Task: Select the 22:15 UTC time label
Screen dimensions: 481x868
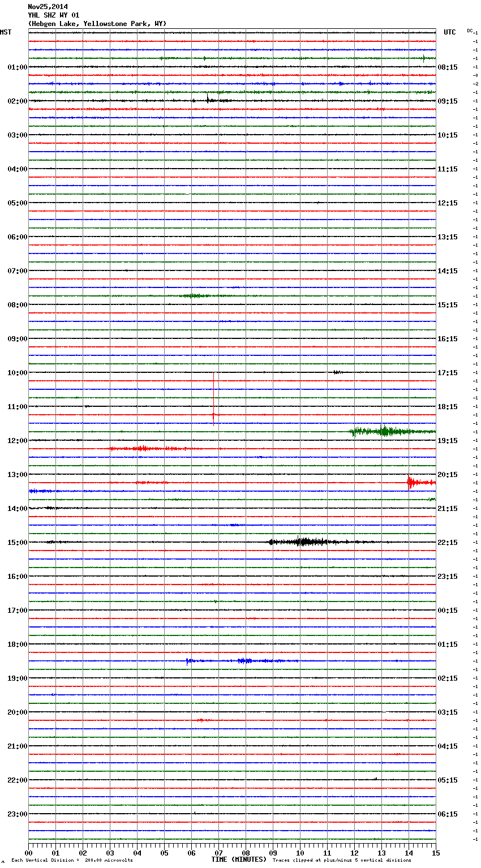Action: pyautogui.click(x=448, y=543)
